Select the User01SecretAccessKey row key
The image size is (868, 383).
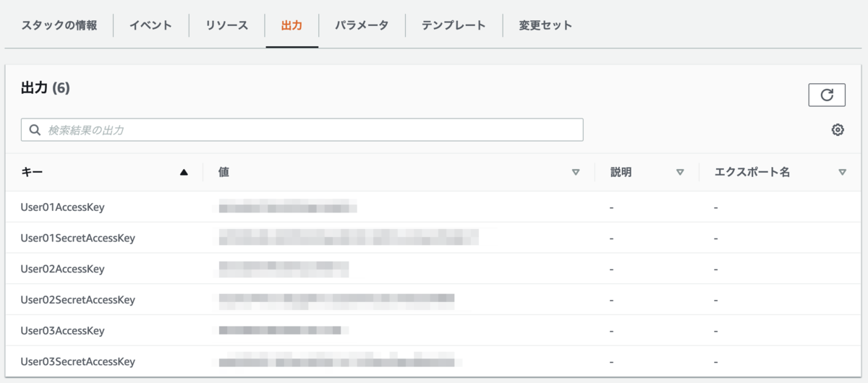[78, 238]
